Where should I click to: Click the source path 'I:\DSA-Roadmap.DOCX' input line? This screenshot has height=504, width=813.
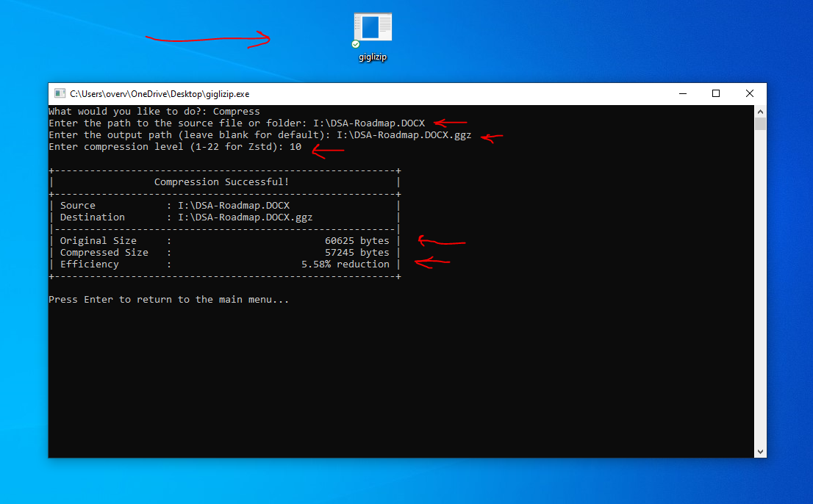click(x=237, y=123)
